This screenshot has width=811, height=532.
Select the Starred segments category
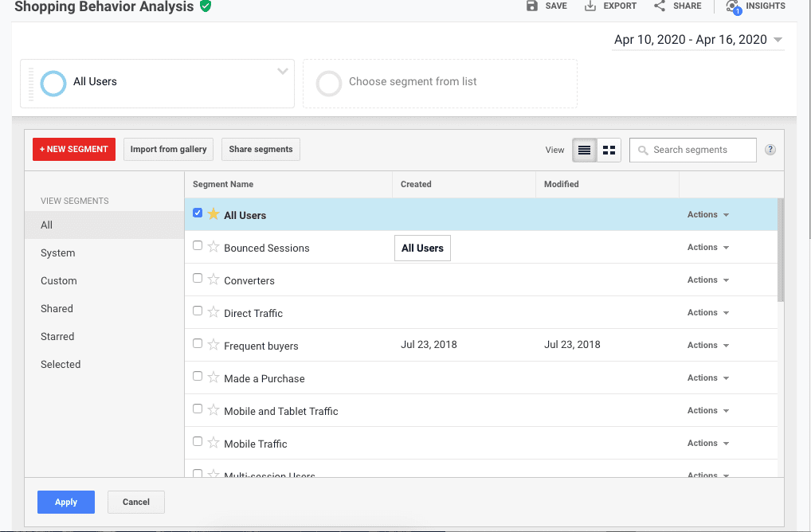click(57, 337)
